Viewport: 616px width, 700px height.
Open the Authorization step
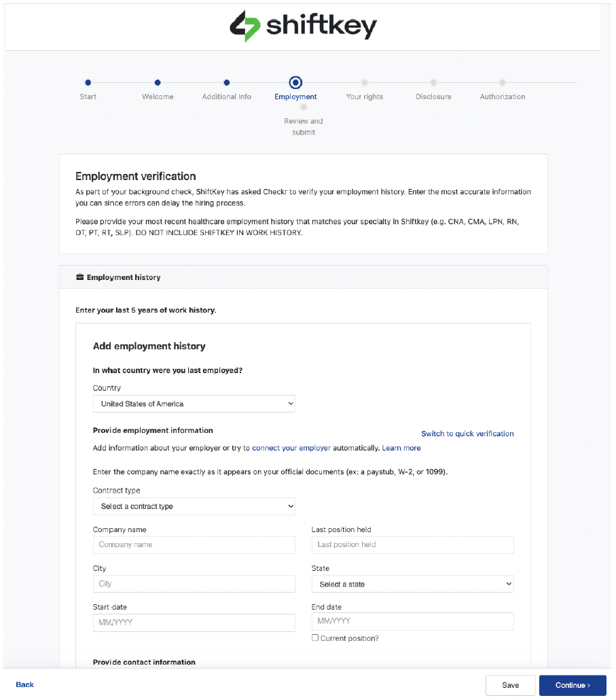tap(503, 83)
